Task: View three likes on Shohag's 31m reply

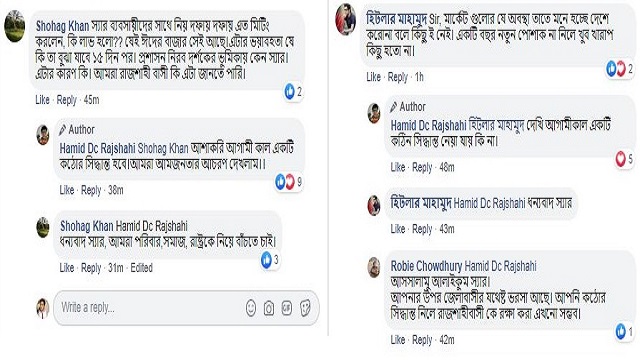Action: pos(271,260)
